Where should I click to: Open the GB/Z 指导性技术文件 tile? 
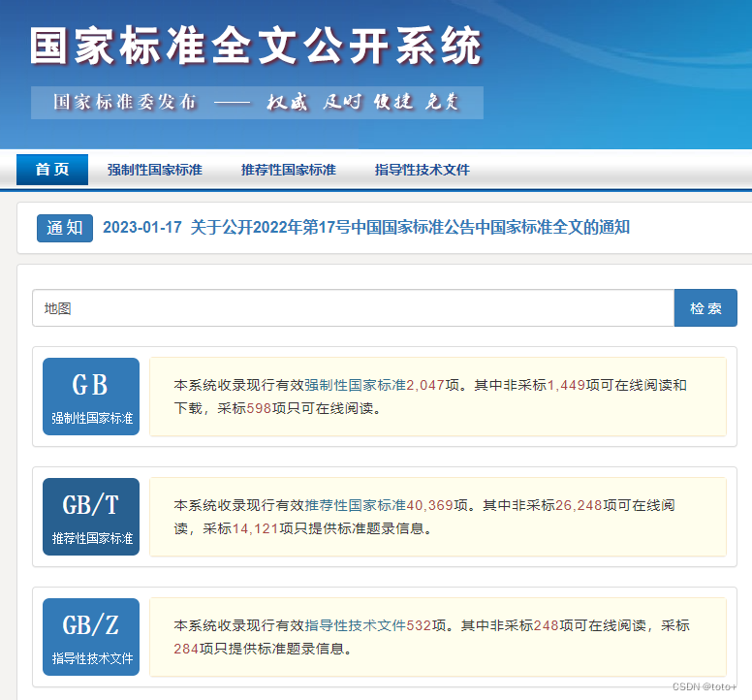click(91, 637)
